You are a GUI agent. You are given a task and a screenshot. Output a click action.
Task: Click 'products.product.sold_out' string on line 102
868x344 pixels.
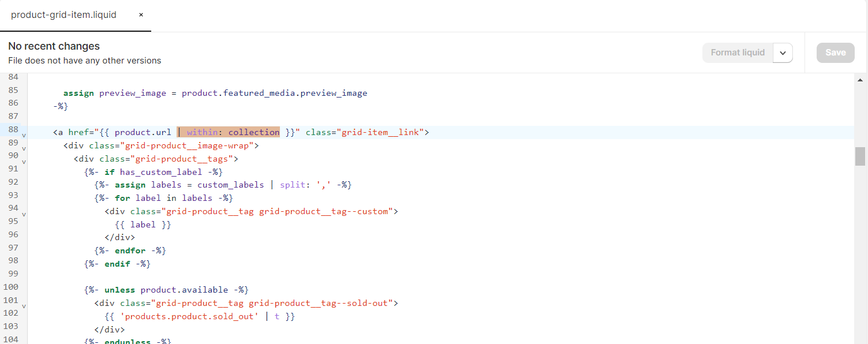click(x=189, y=316)
